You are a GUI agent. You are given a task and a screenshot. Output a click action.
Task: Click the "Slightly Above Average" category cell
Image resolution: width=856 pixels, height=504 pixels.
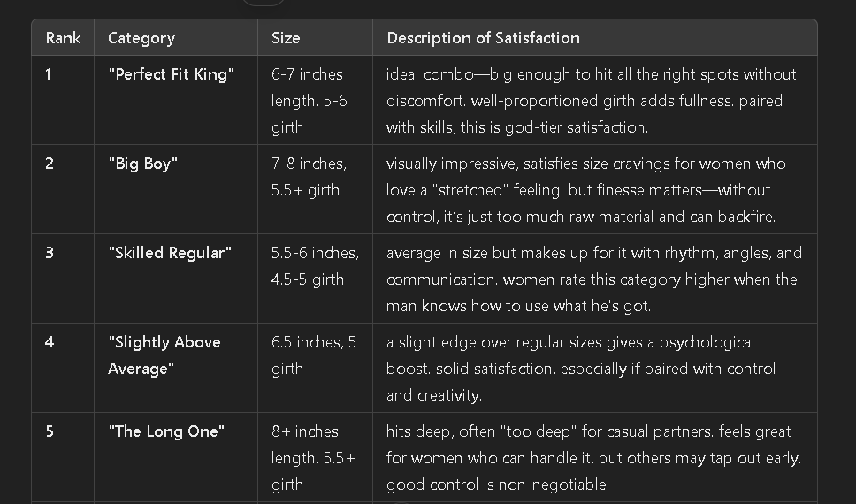[x=164, y=355]
